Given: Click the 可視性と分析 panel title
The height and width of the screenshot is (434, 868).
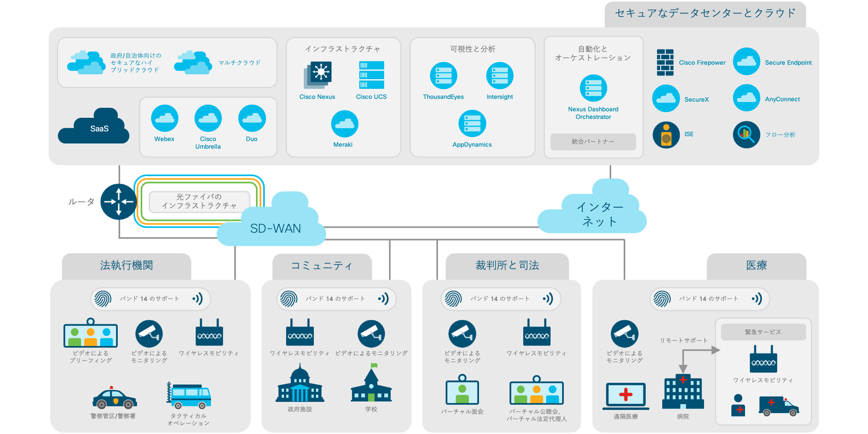Looking at the screenshot, I should (473, 49).
